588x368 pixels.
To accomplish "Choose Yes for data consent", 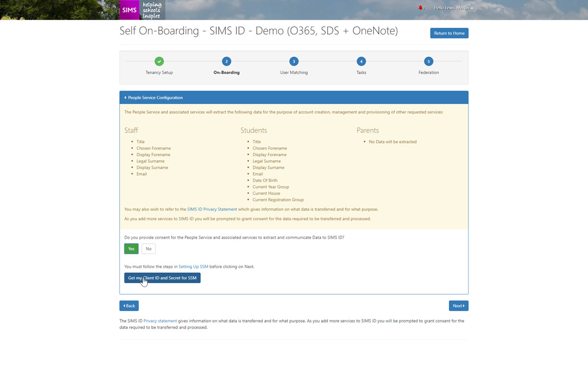I will (131, 249).
